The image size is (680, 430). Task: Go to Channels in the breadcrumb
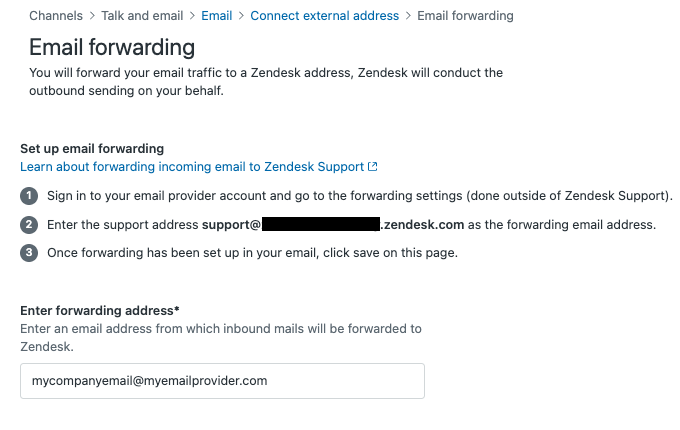(56, 16)
